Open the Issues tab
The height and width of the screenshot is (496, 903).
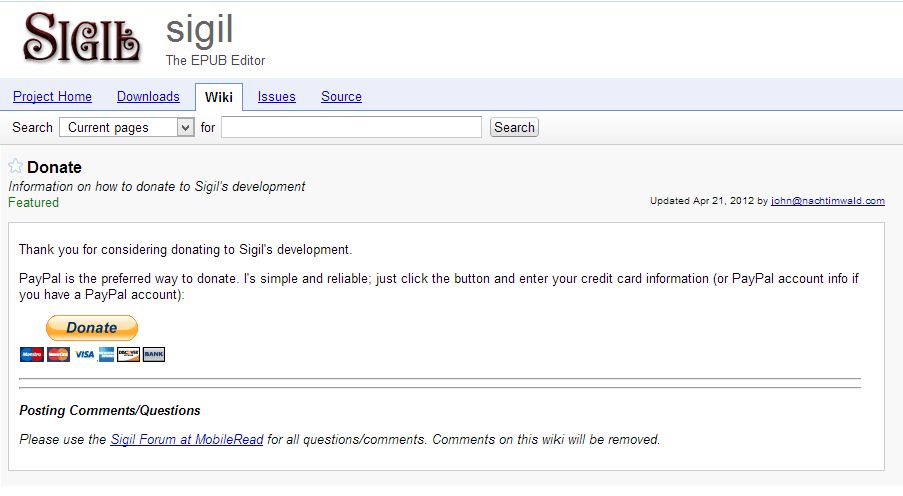point(276,97)
